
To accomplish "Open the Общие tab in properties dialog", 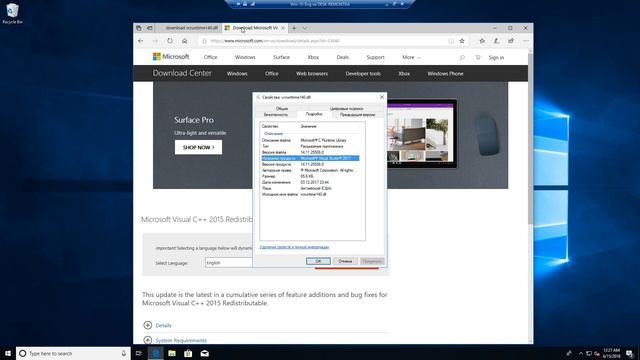I will pos(282,109).
